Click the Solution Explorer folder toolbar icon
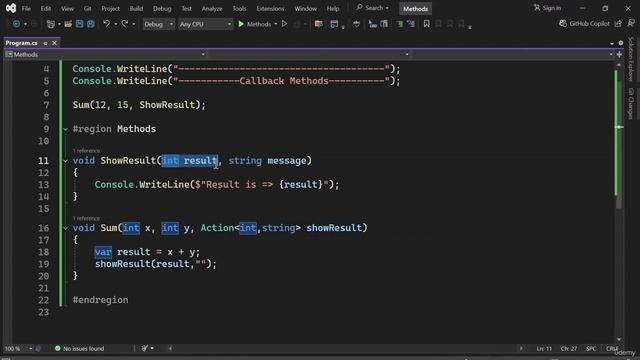The width and height of the screenshot is (640, 360). [319, 24]
